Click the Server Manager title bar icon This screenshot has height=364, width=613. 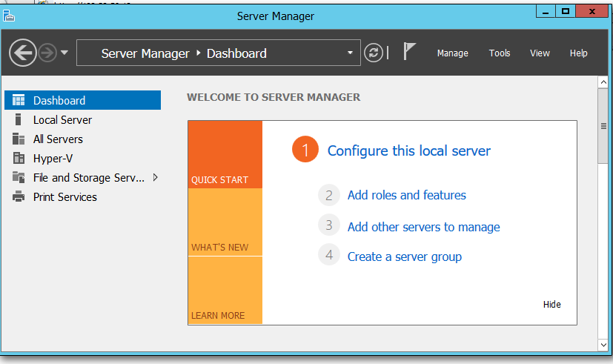[x=9, y=16]
